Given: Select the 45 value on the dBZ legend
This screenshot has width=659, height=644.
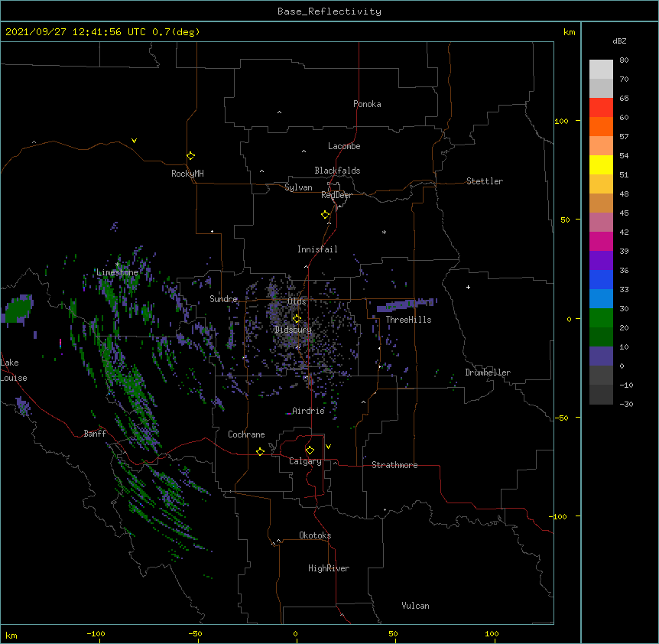Looking at the screenshot, I should (624, 213).
